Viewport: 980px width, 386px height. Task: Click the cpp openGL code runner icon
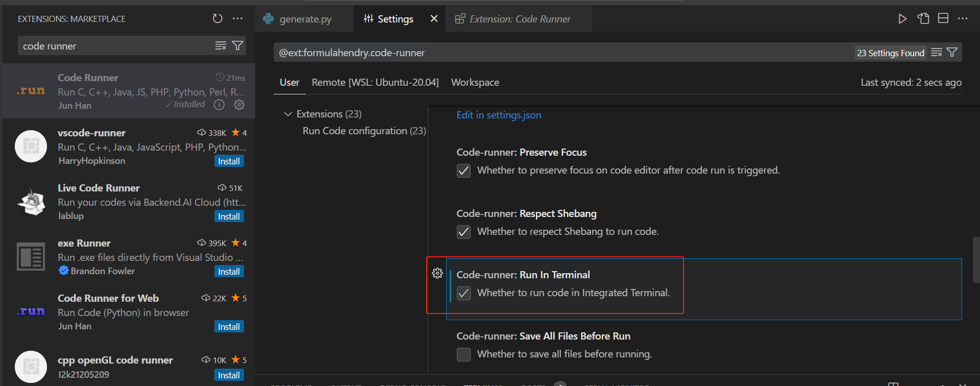(x=31, y=367)
